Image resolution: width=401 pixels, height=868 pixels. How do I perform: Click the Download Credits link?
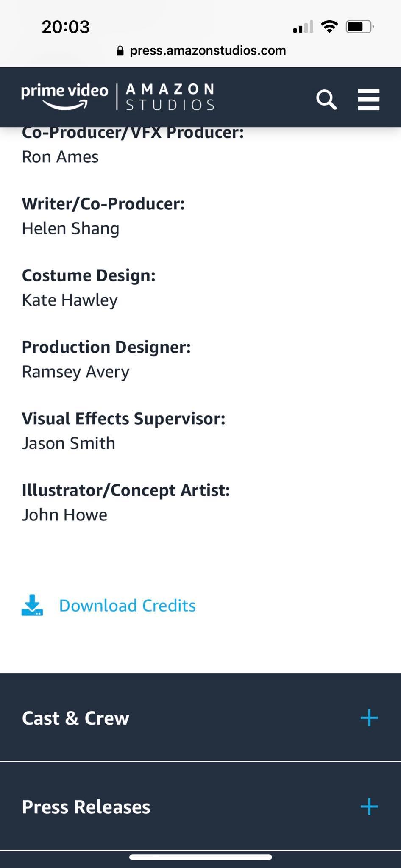point(127,606)
